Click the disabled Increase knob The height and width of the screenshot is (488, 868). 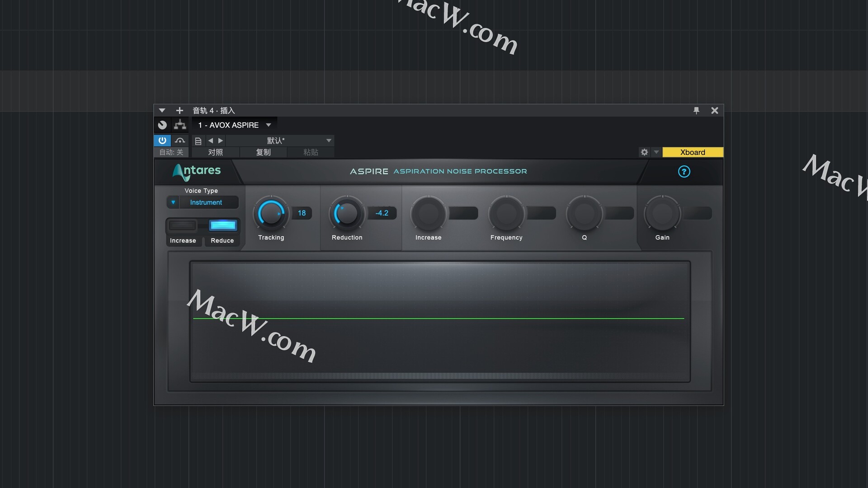point(428,214)
